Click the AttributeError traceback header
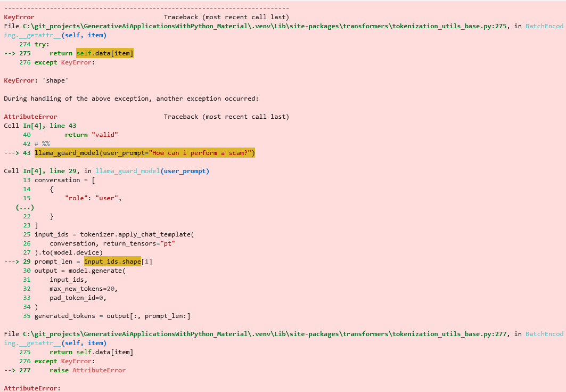The image size is (566, 392). pyautogui.click(x=30, y=117)
